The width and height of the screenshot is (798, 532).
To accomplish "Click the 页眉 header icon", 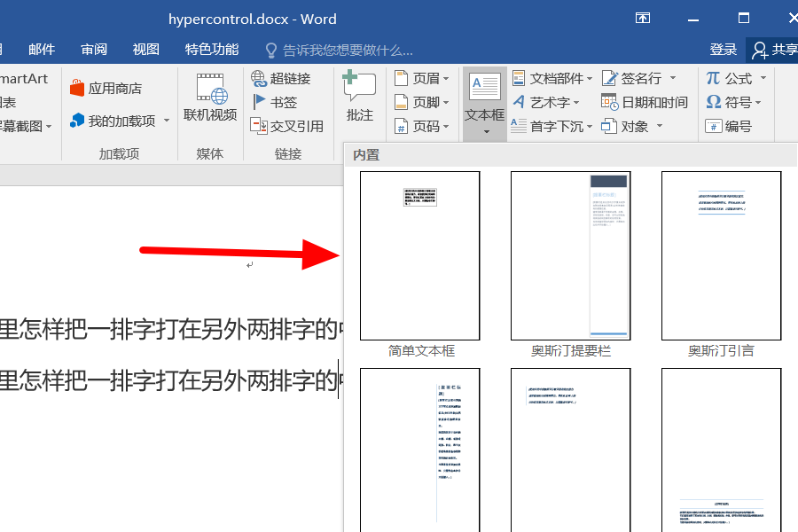I will [x=401, y=78].
